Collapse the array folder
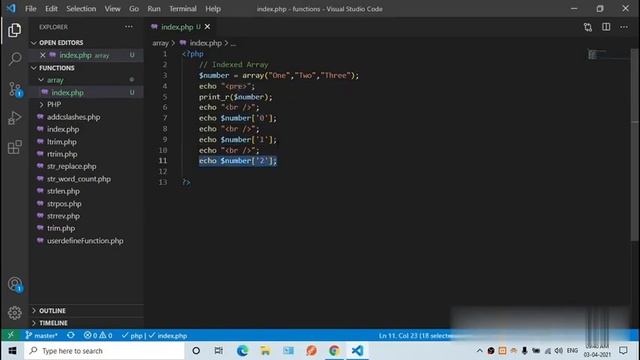640x360 pixels. 55,80
